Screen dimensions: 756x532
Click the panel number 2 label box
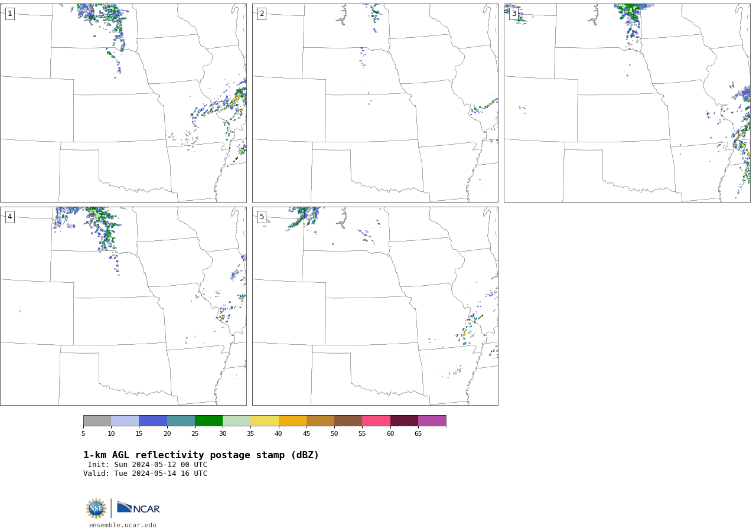262,14
